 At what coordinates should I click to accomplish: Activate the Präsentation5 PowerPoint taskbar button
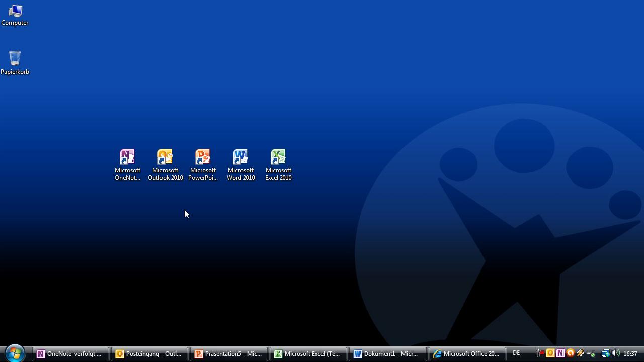tap(229, 354)
